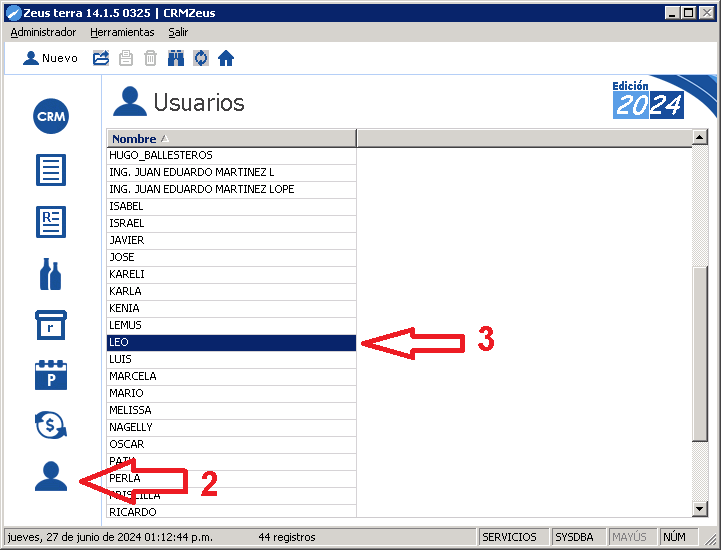721x550 pixels.
Task: Click the refresh toolbar icon
Action: (201, 58)
